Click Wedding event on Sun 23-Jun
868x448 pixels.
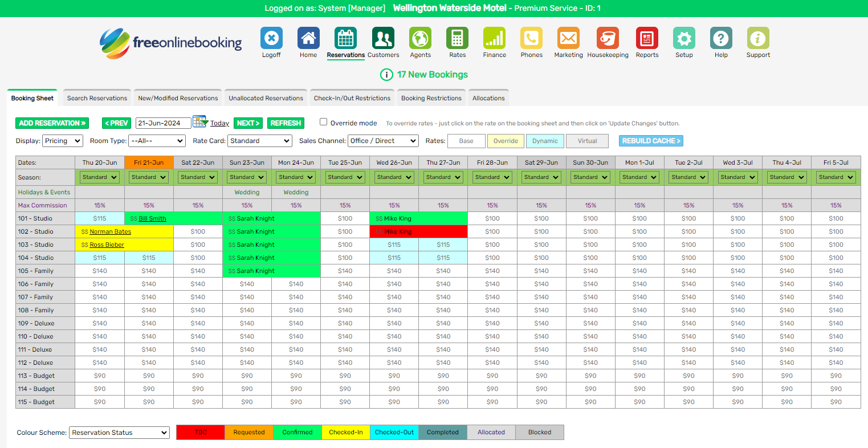[x=247, y=192]
